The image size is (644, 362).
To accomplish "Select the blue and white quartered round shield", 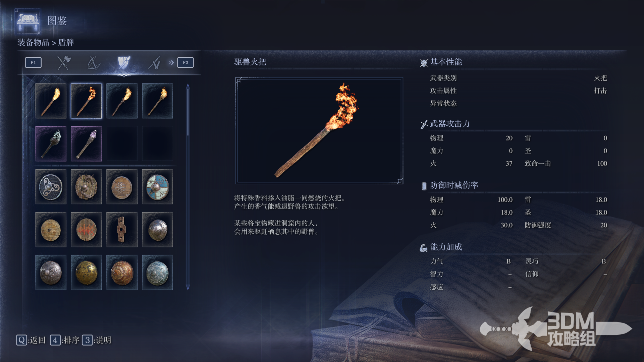I will click(x=157, y=187).
